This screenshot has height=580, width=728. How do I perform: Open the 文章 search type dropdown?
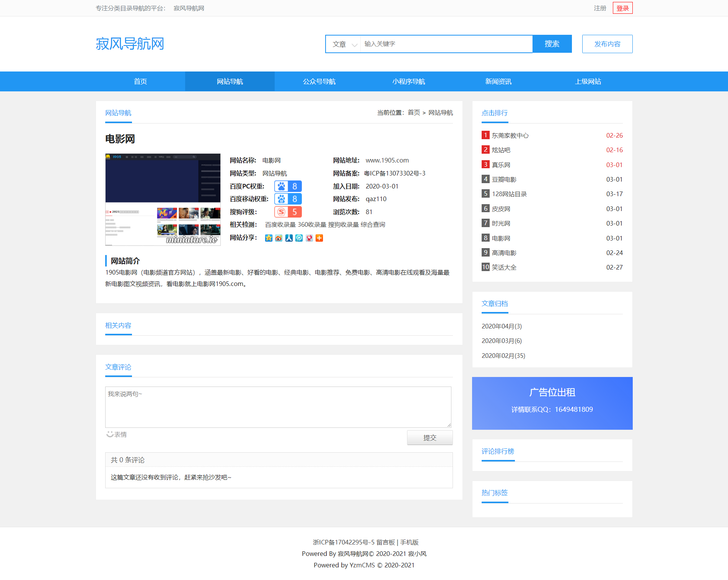coord(343,44)
